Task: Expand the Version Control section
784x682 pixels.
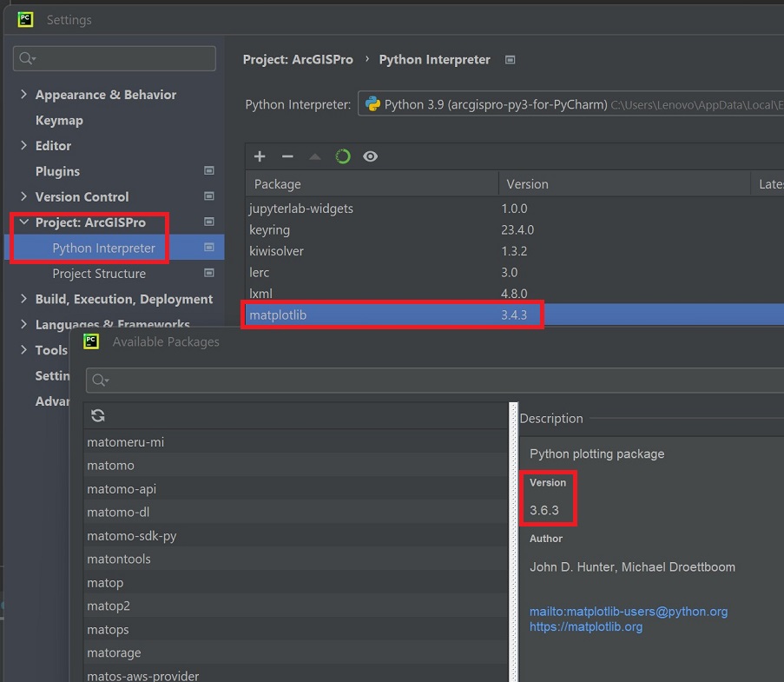Action: click(x=23, y=196)
